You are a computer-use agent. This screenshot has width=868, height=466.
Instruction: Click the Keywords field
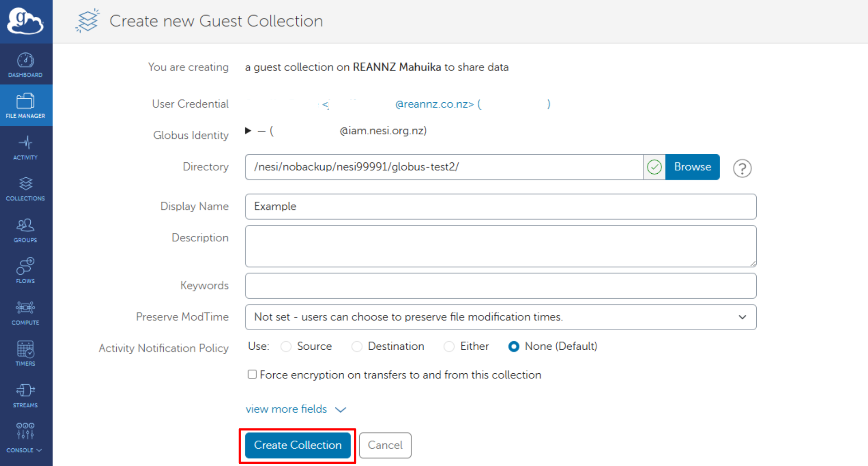501,286
